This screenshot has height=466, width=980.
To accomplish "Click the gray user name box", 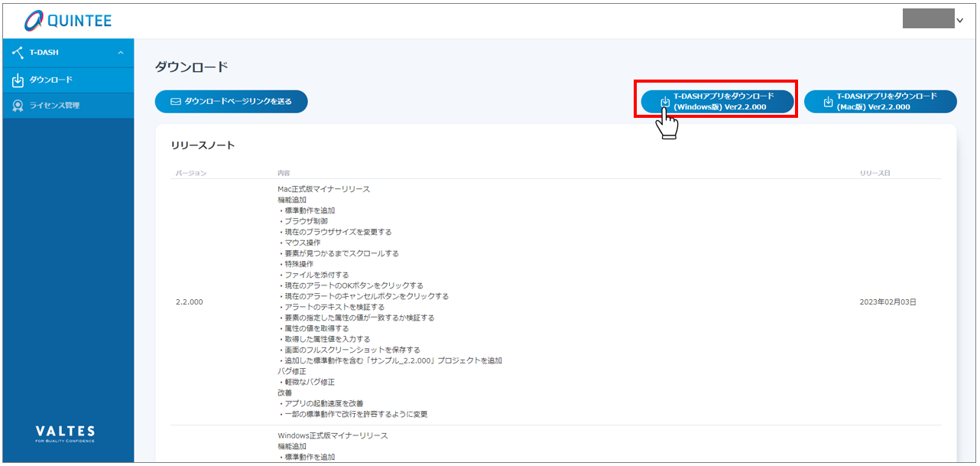I will tap(928, 19).
